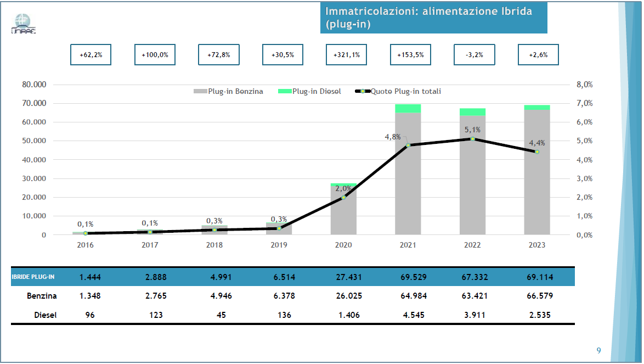Screen dimensions: 644x364
Task: Select the +321,1% growth box
Action: [346, 55]
